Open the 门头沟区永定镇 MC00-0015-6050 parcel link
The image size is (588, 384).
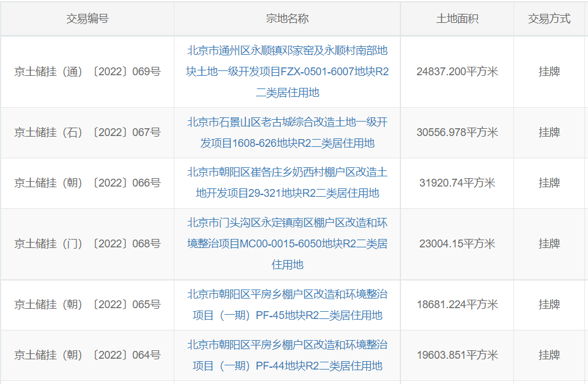[x=287, y=243]
